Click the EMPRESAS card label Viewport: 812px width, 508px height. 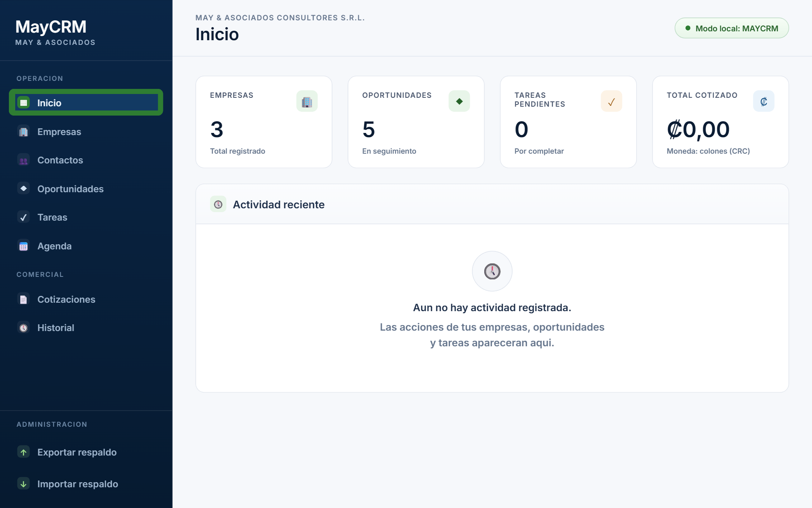(x=232, y=95)
